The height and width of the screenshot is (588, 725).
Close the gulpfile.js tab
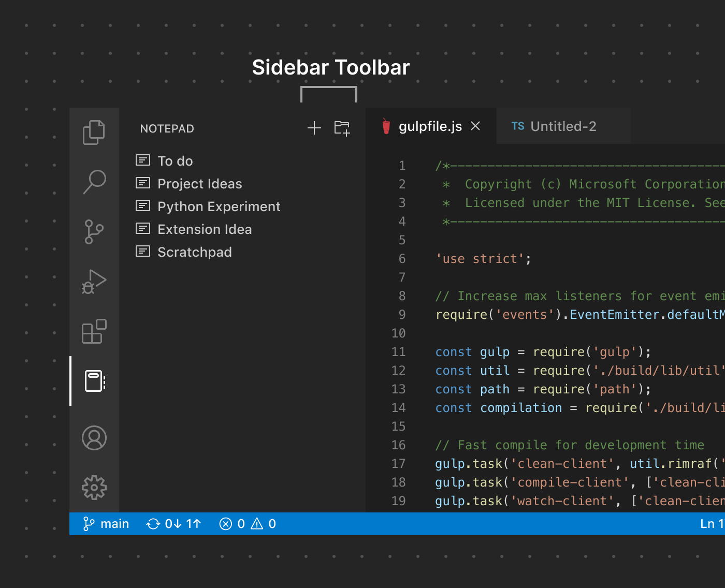tap(475, 126)
